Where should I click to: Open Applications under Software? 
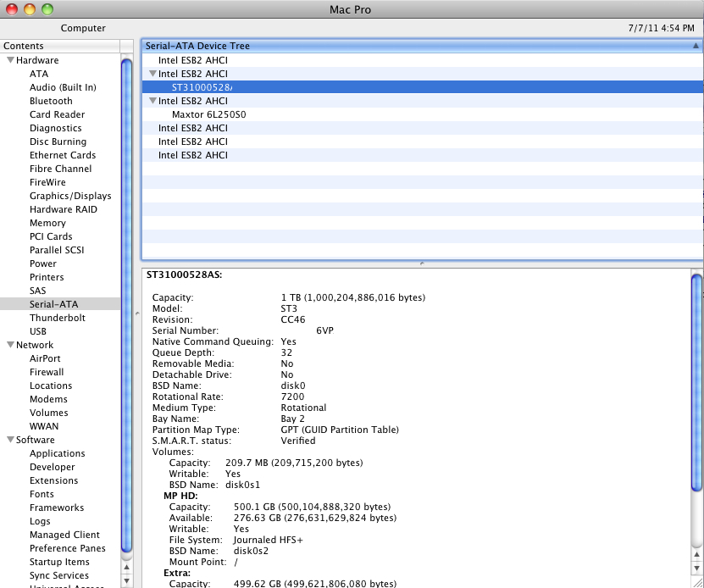(57, 453)
